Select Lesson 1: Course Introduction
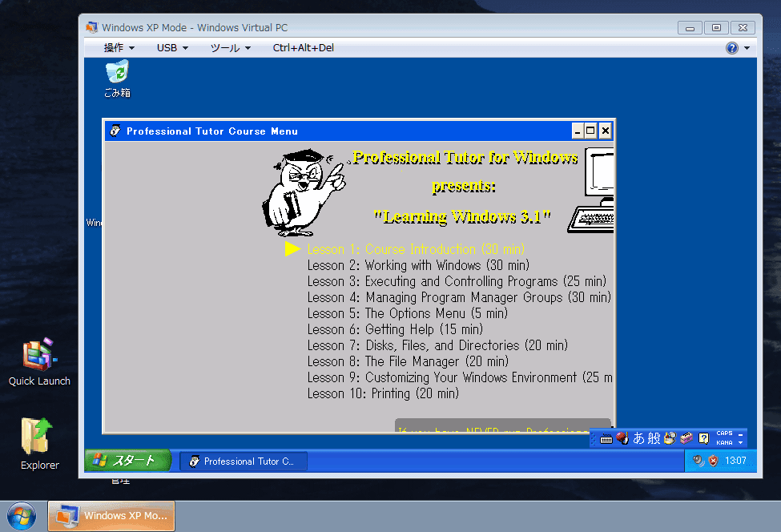Screen dimensions: 781x532 [416, 249]
